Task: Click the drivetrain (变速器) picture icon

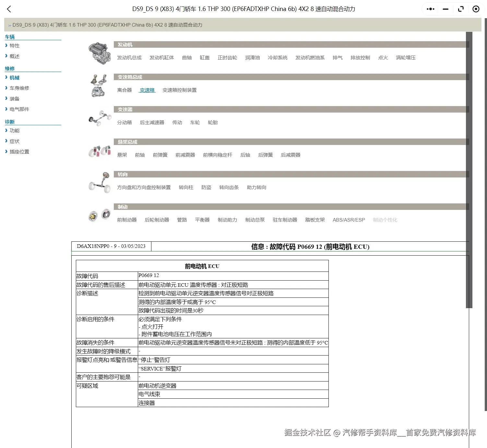Action: (x=100, y=117)
